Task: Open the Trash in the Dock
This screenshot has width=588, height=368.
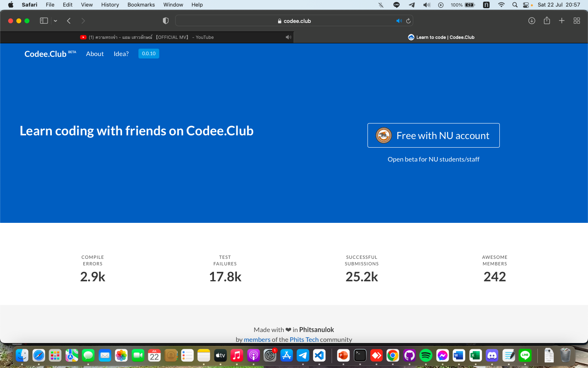Action: [566, 355]
